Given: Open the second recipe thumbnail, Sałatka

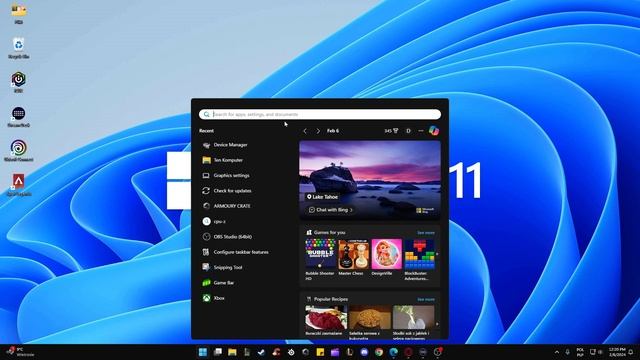Looking at the screenshot, I should (x=369, y=317).
